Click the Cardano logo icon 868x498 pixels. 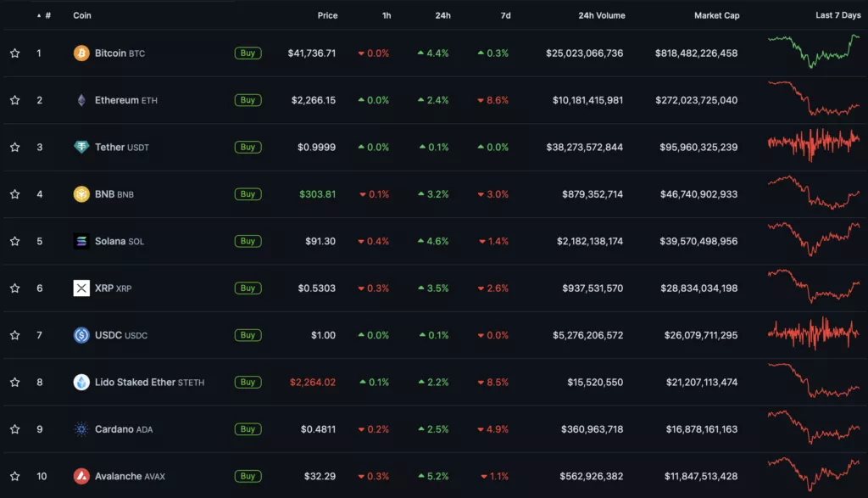tap(81, 429)
